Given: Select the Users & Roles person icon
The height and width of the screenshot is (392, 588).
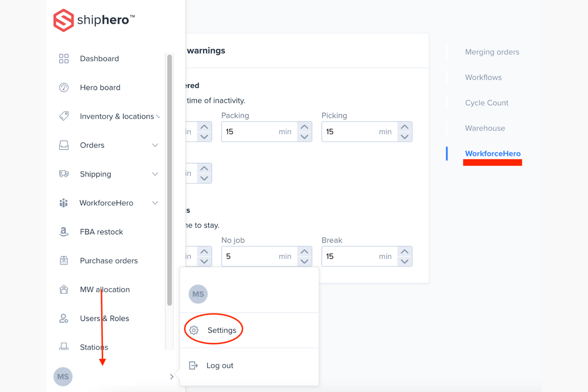Looking at the screenshot, I should pos(64,318).
